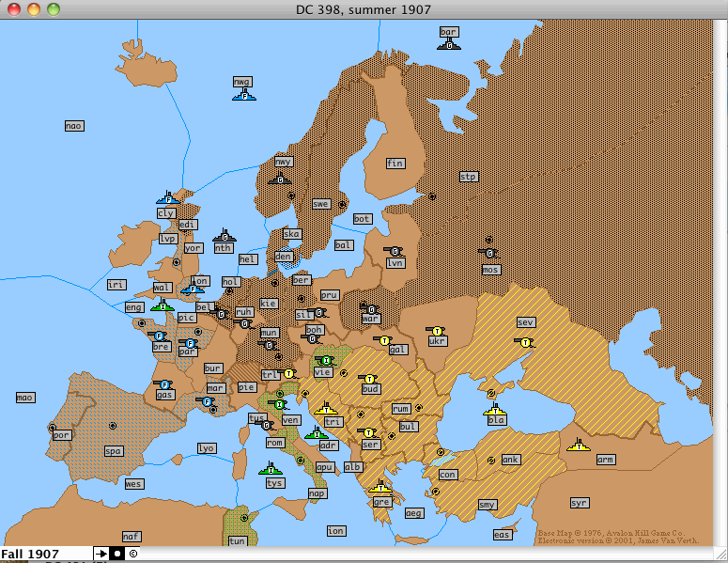
Task: Click the 'stp' St. Petersburg label
Action: point(469,177)
